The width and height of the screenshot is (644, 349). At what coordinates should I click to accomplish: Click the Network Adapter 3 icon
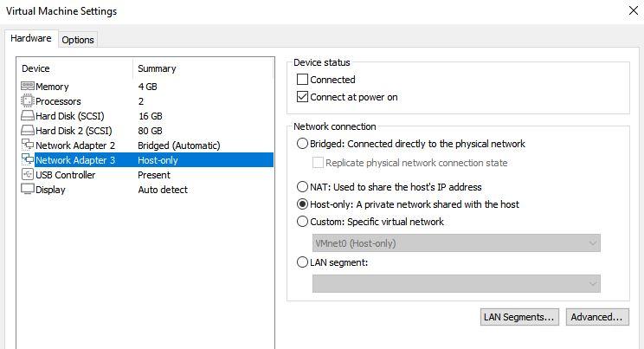click(x=28, y=159)
